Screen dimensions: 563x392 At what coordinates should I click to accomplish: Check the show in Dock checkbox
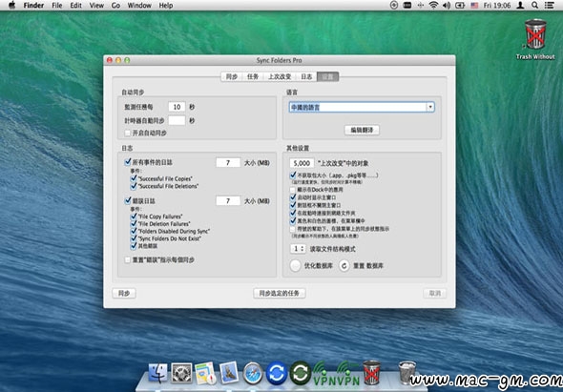(x=293, y=190)
